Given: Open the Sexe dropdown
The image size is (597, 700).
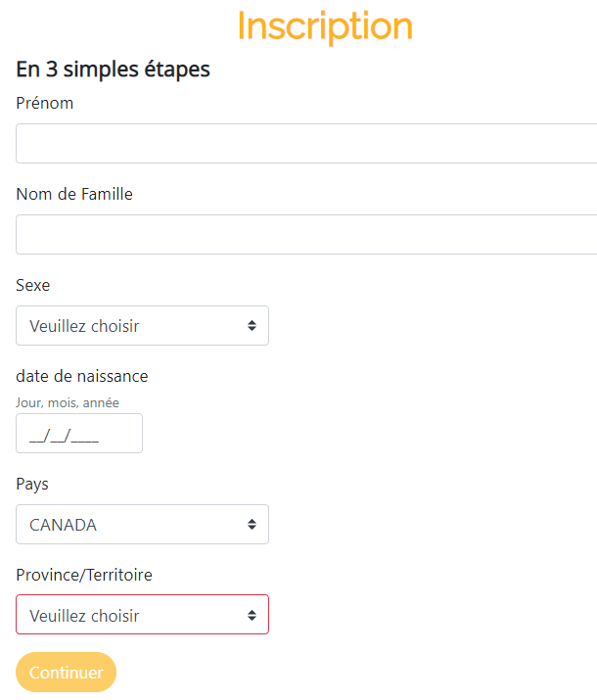Looking at the screenshot, I should [x=142, y=325].
